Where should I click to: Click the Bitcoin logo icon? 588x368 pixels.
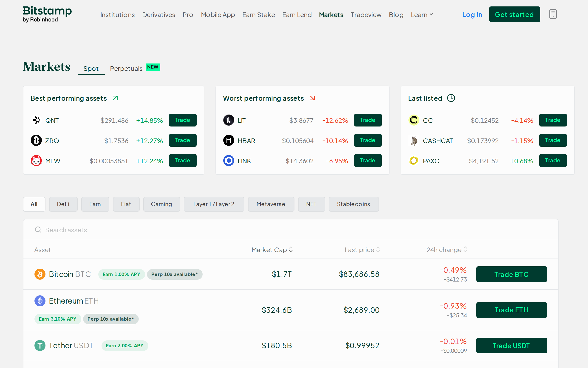(x=40, y=274)
